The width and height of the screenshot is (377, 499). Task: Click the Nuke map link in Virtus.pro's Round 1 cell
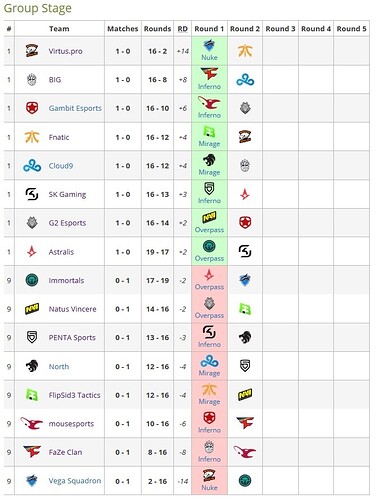pos(209,57)
